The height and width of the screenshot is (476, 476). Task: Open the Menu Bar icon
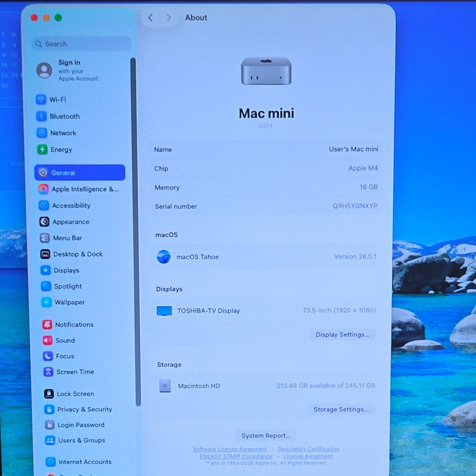pyautogui.click(x=45, y=238)
